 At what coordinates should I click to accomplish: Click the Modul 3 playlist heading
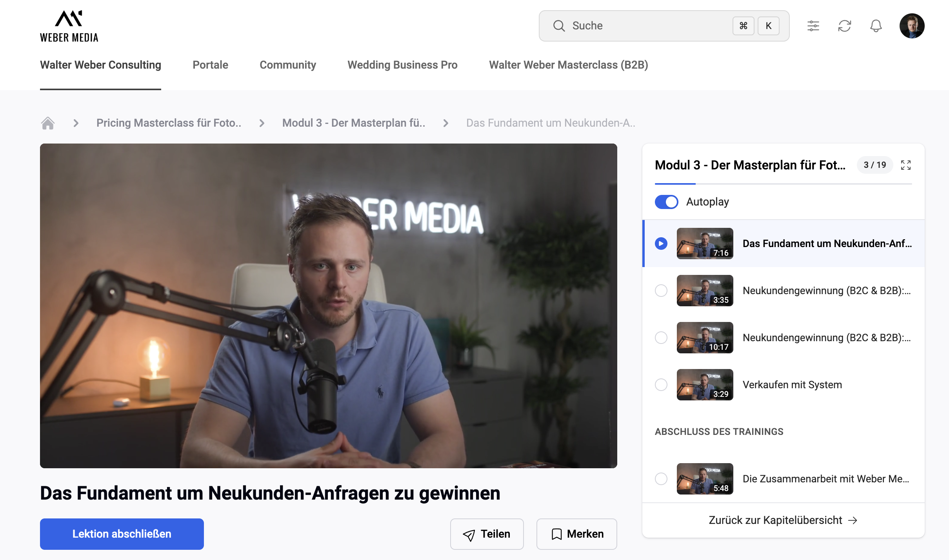(x=750, y=165)
